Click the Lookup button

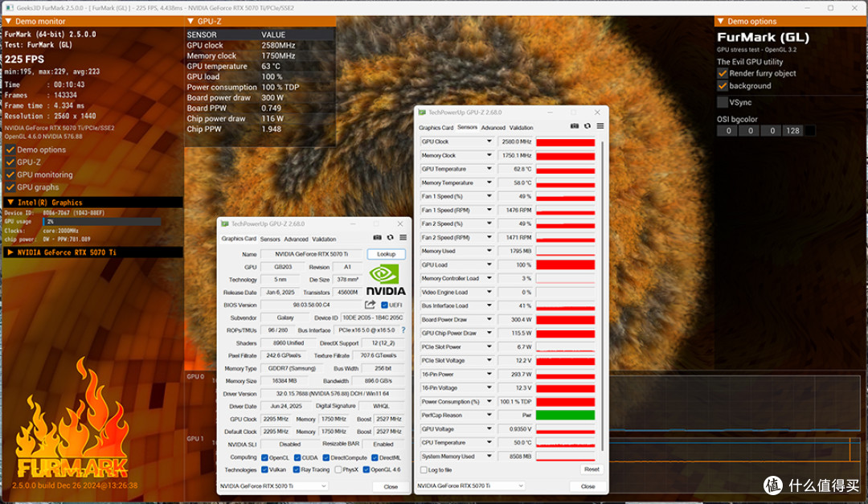pyautogui.click(x=386, y=254)
